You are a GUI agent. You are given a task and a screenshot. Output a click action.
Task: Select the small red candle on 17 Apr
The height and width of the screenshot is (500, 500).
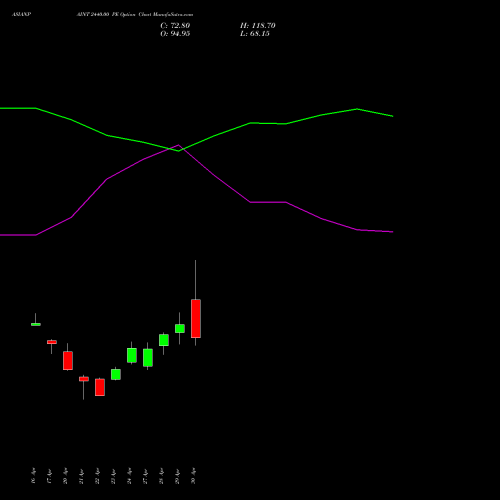tap(52, 342)
